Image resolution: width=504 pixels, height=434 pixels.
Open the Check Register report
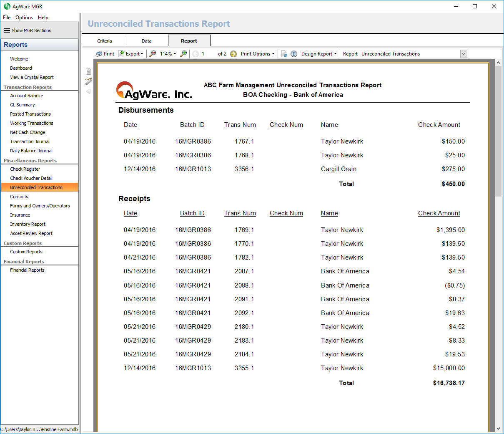[x=25, y=169]
